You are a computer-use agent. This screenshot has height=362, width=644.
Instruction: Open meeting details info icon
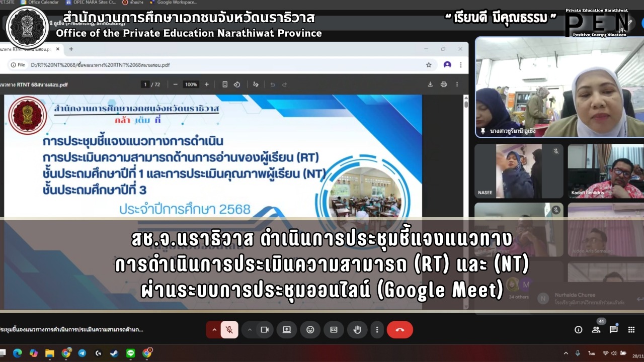click(579, 330)
